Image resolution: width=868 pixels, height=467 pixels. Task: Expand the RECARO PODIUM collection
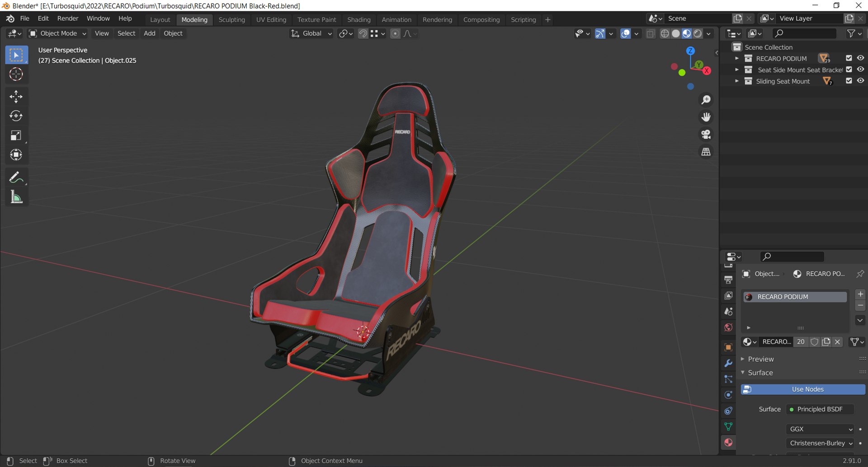click(736, 58)
